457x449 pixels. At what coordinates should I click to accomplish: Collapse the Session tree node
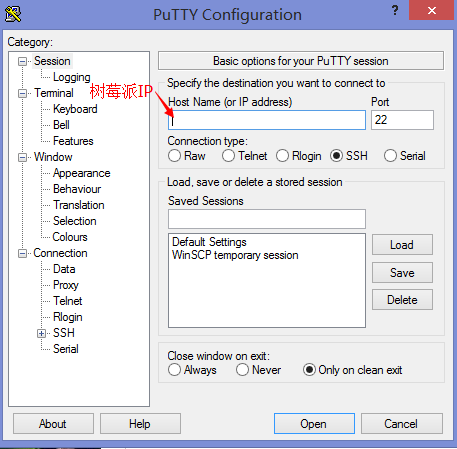(22, 61)
